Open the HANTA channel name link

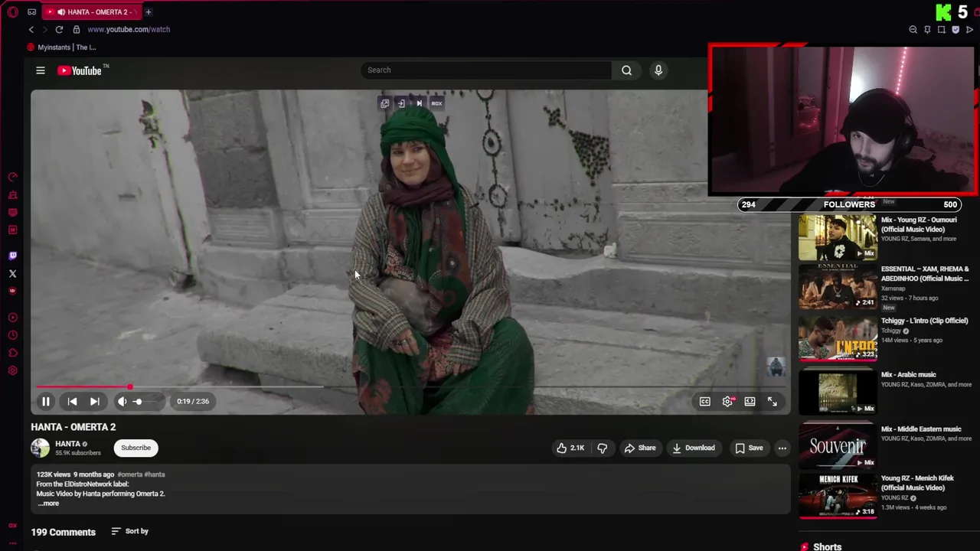click(x=67, y=444)
